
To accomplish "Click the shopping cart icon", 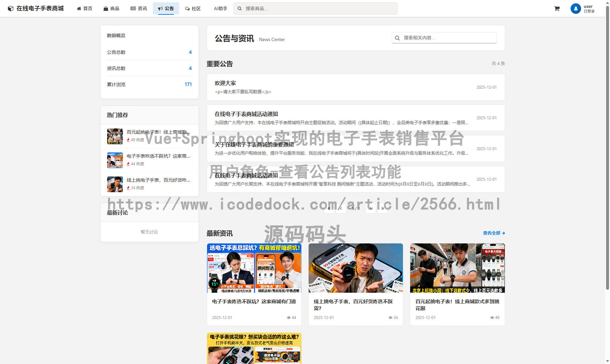I will (x=557, y=8).
